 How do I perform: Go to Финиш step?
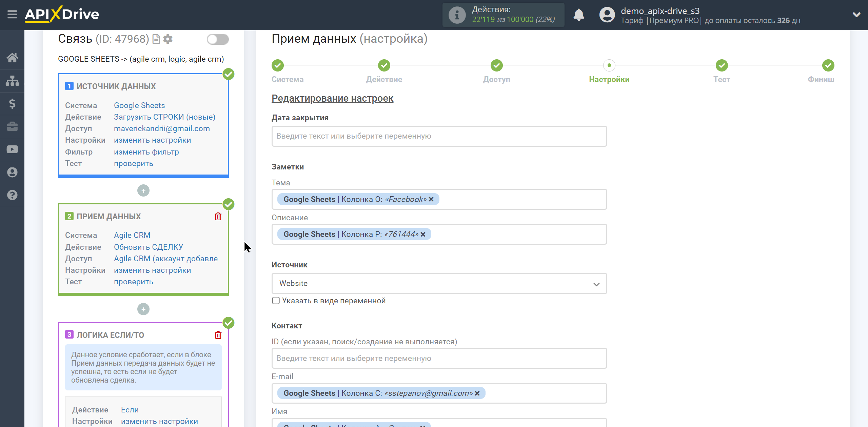pos(828,65)
